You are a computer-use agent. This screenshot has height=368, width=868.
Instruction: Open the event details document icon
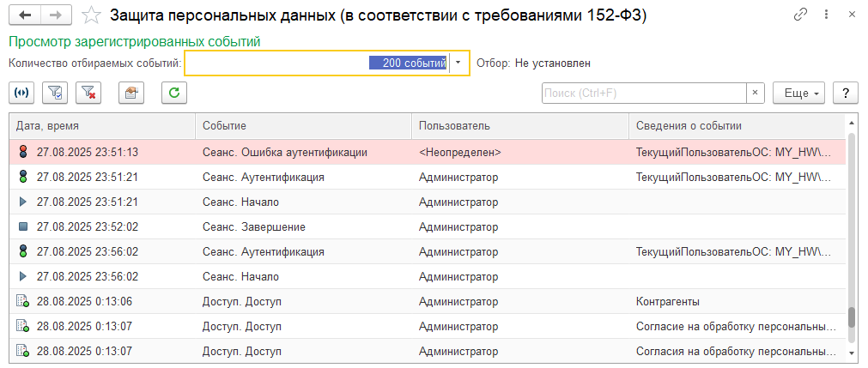131,93
